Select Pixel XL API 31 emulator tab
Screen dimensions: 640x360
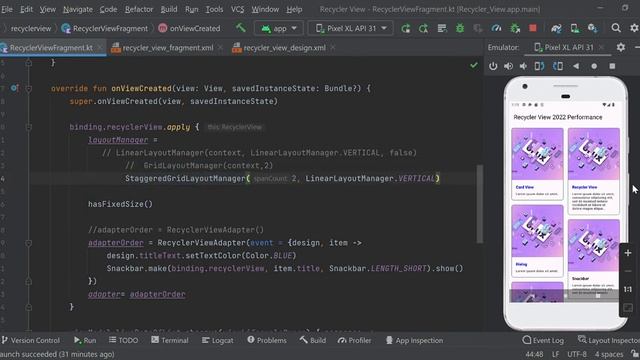pyautogui.click(x=569, y=47)
